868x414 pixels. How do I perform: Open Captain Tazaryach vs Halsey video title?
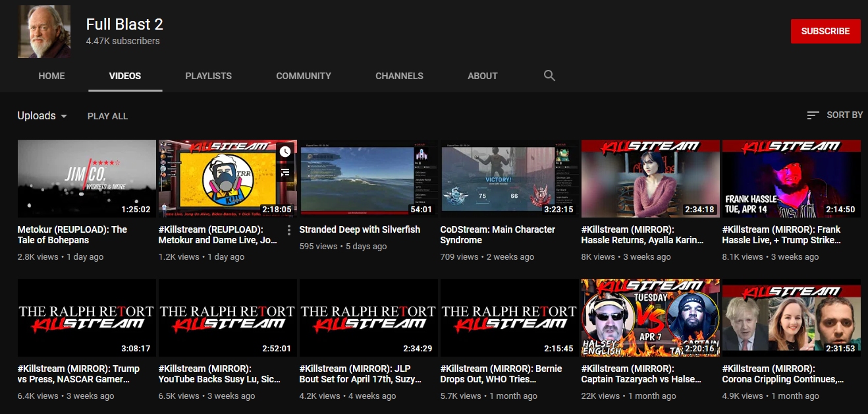[641, 374]
